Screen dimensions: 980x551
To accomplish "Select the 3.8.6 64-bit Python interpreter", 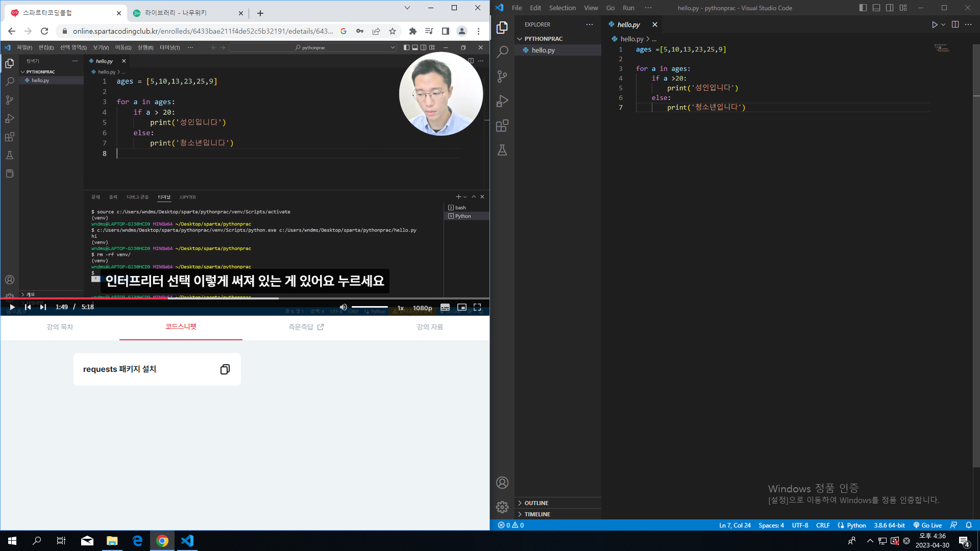I will tap(889, 525).
